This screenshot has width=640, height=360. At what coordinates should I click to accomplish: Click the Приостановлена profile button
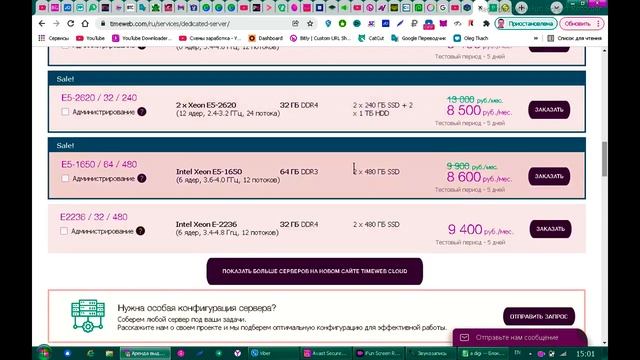point(526,24)
